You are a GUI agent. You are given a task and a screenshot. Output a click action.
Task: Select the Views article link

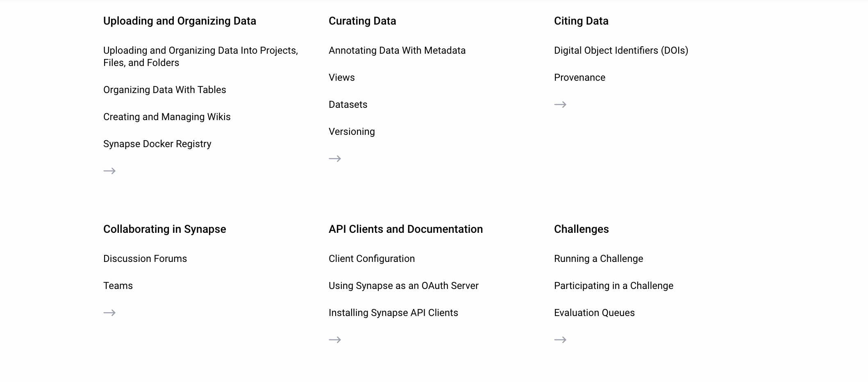tap(342, 77)
